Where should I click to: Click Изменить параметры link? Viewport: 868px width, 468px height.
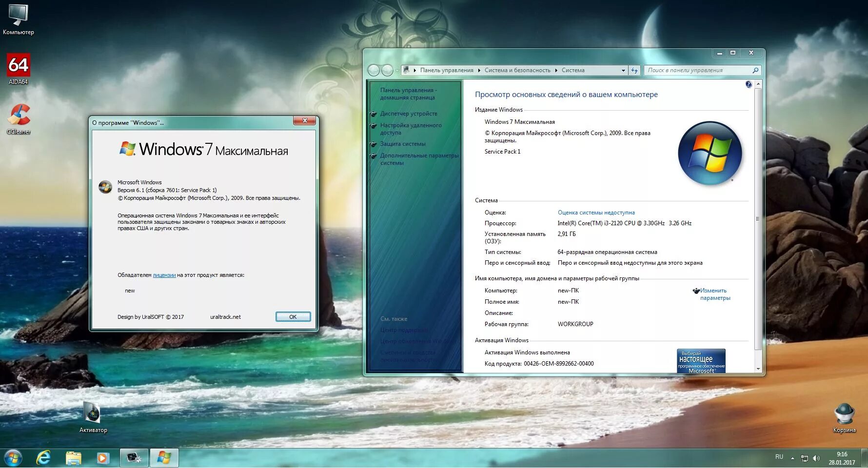(x=715, y=294)
